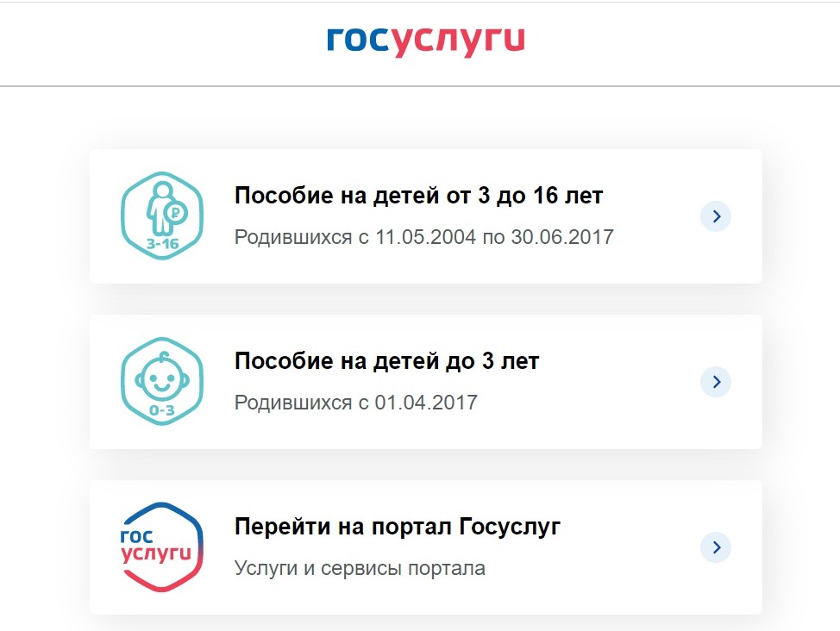The image size is (840, 631).
Task: Open chevron for Перейти на портал Госуслуг
Action: (716, 547)
